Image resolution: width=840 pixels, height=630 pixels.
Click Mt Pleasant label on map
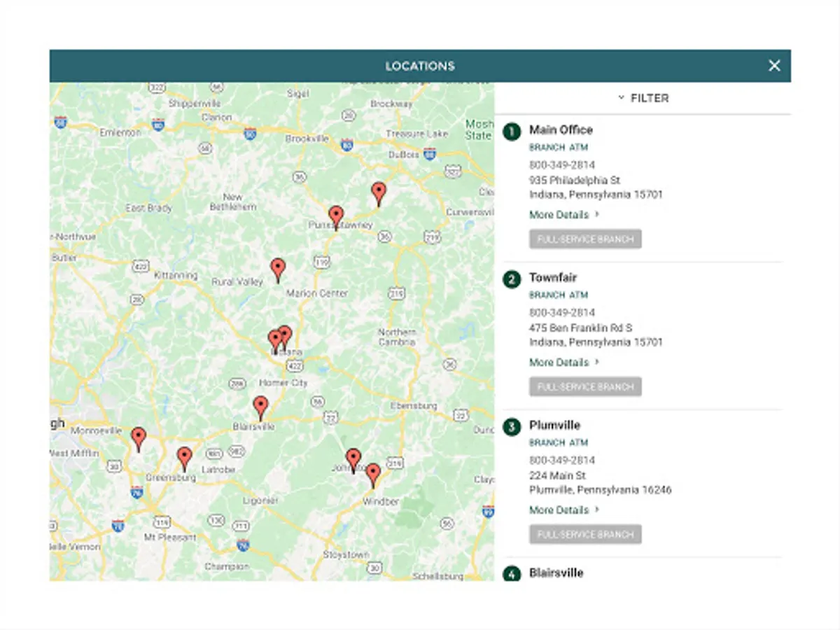click(x=169, y=537)
